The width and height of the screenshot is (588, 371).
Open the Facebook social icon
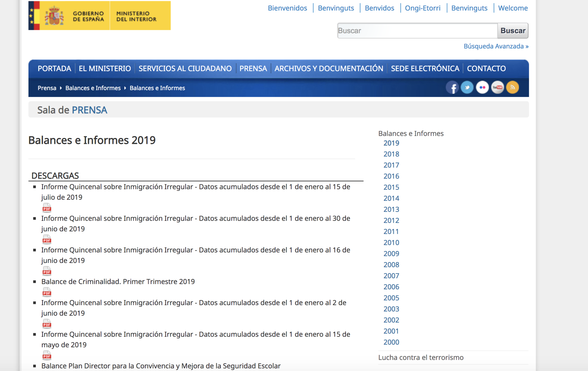[452, 88]
